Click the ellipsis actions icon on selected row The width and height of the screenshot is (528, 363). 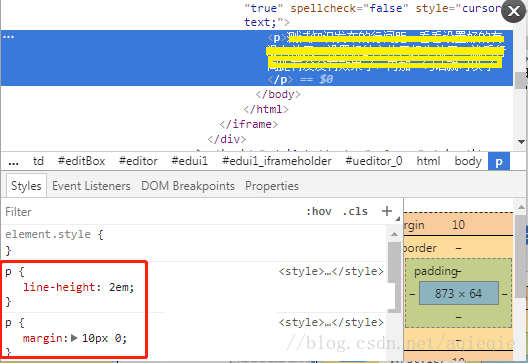pyautogui.click(x=8, y=36)
